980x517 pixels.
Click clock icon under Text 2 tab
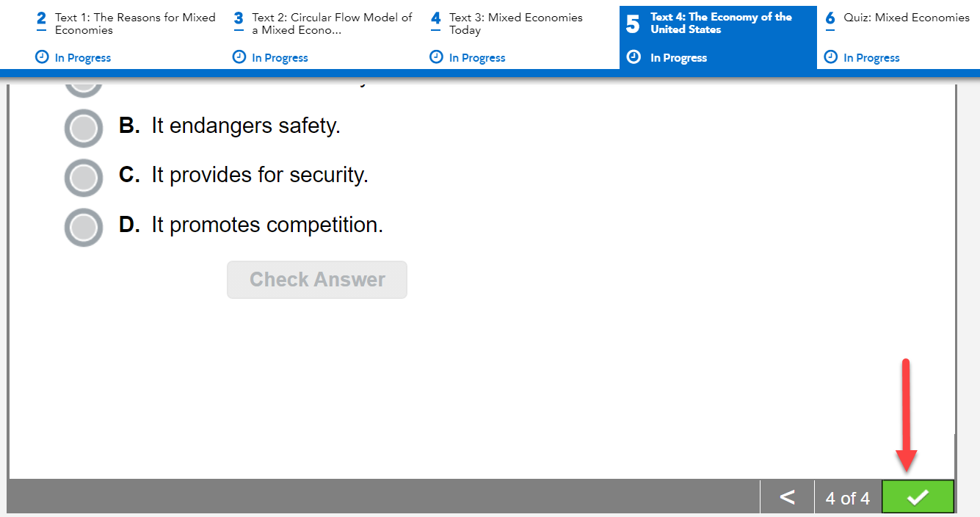click(x=239, y=57)
